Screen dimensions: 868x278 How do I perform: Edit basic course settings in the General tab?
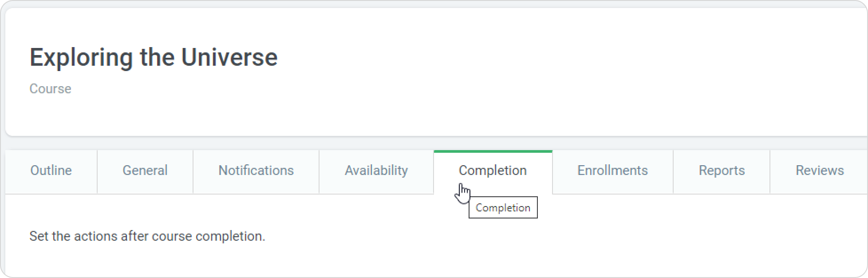click(145, 171)
